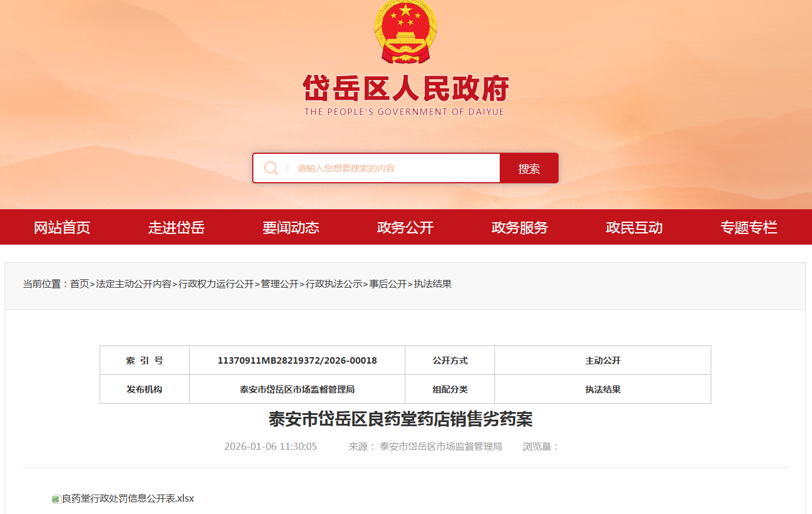Image resolution: width=812 pixels, height=514 pixels.
Task: Click the national emblem logo at top
Action: pos(405,31)
